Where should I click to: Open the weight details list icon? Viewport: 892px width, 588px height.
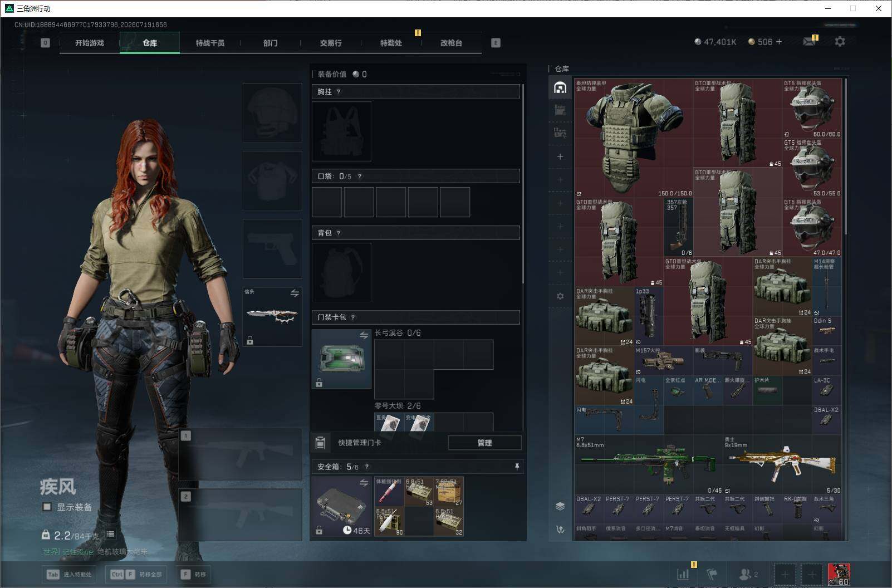pyautogui.click(x=111, y=535)
